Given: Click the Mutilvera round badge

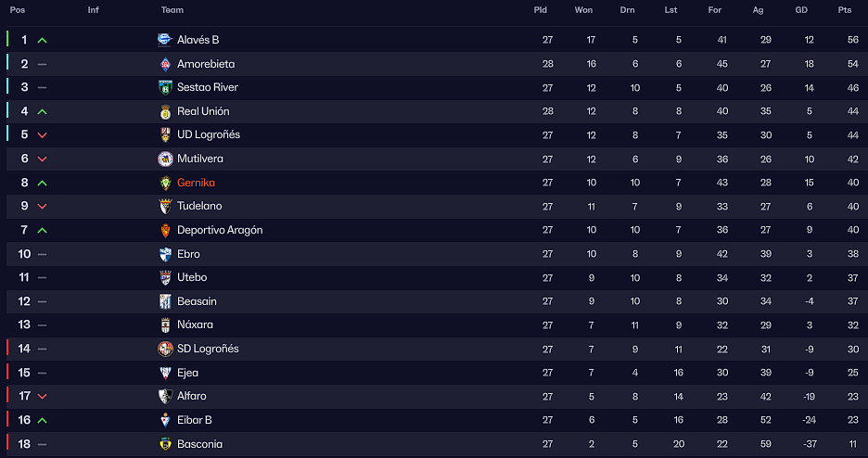Looking at the screenshot, I should (x=165, y=159).
